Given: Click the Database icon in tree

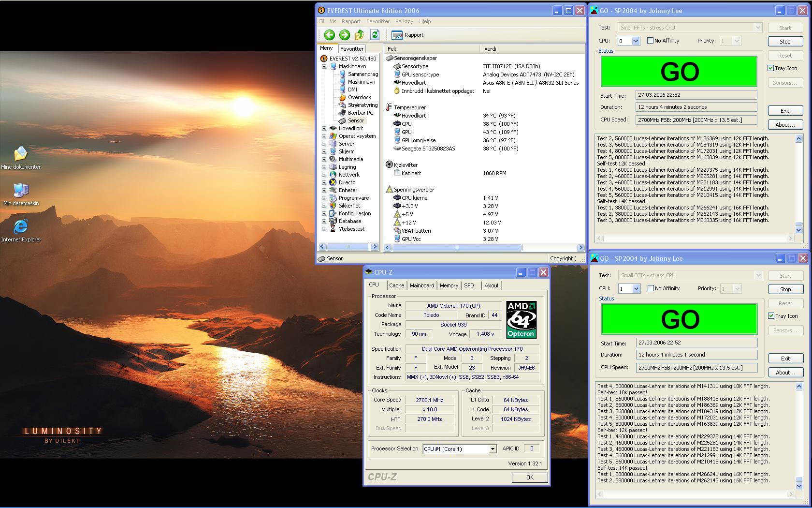Looking at the screenshot, I should (333, 221).
